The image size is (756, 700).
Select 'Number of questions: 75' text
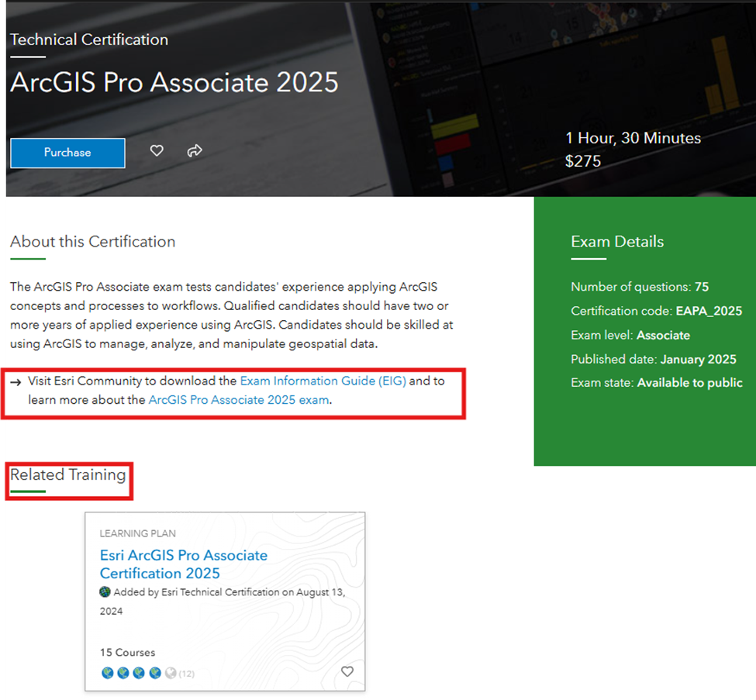click(x=640, y=287)
